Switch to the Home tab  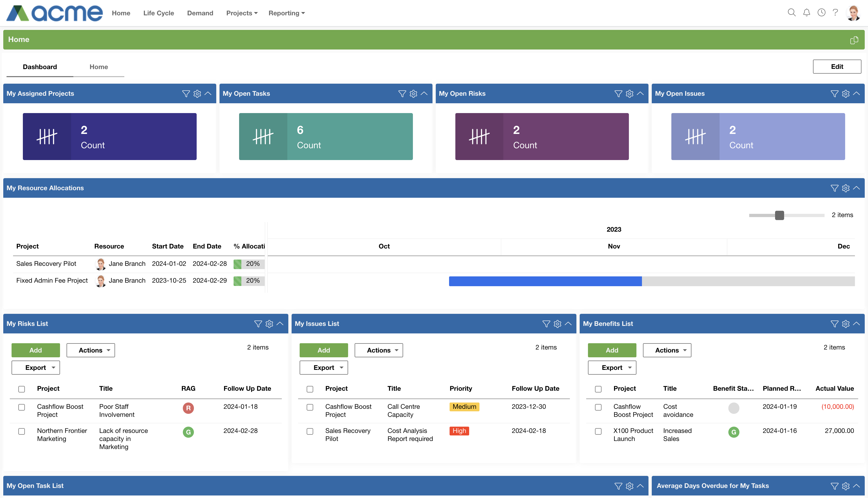(x=99, y=67)
